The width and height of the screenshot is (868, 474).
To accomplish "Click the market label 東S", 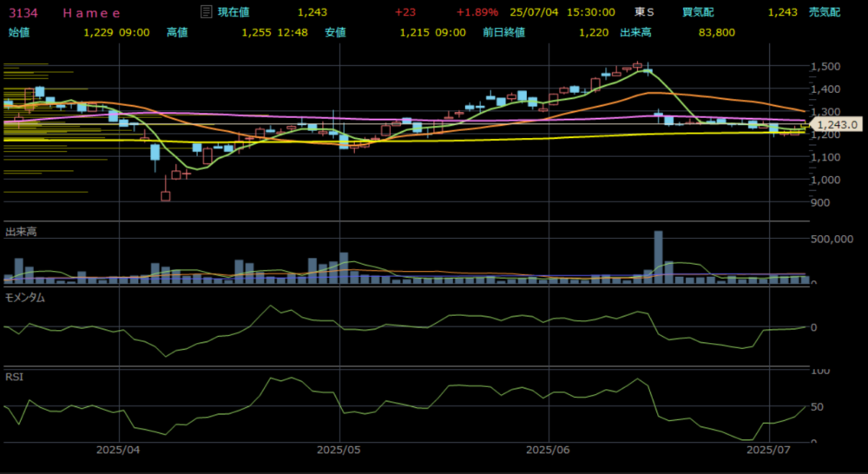I will pyautogui.click(x=644, y=12).
